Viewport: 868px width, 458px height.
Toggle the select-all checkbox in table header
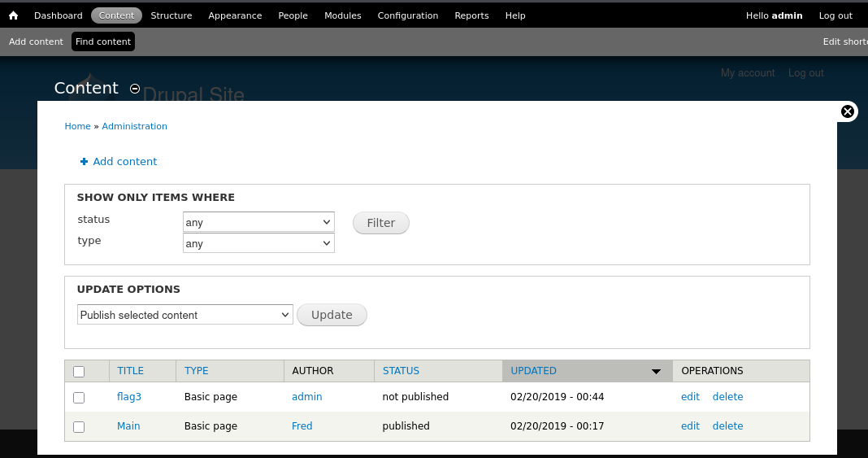click(x=79, y=372)
